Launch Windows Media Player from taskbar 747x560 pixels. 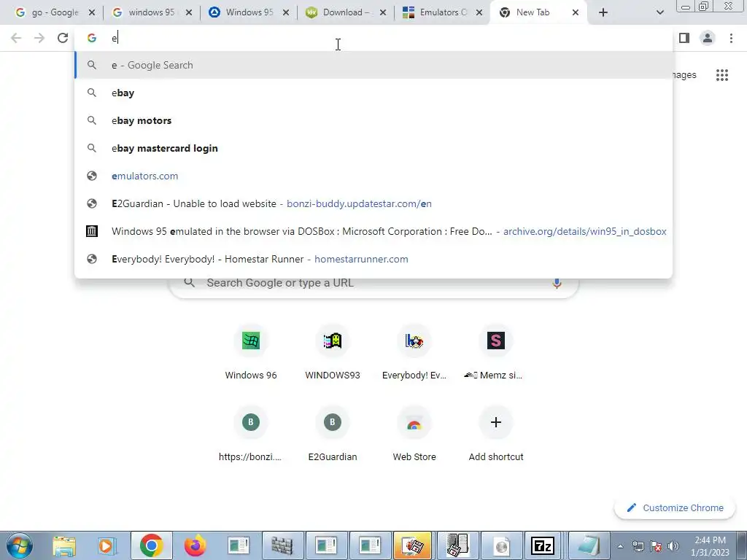[x=108, y=545]
